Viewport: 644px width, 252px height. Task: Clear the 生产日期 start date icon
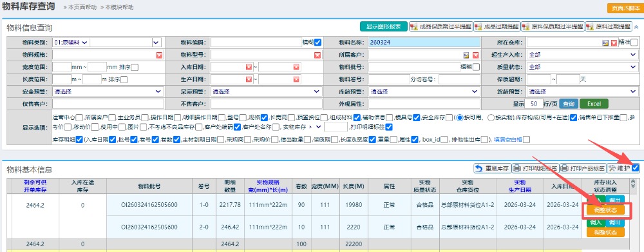click(x=249, y=79)
